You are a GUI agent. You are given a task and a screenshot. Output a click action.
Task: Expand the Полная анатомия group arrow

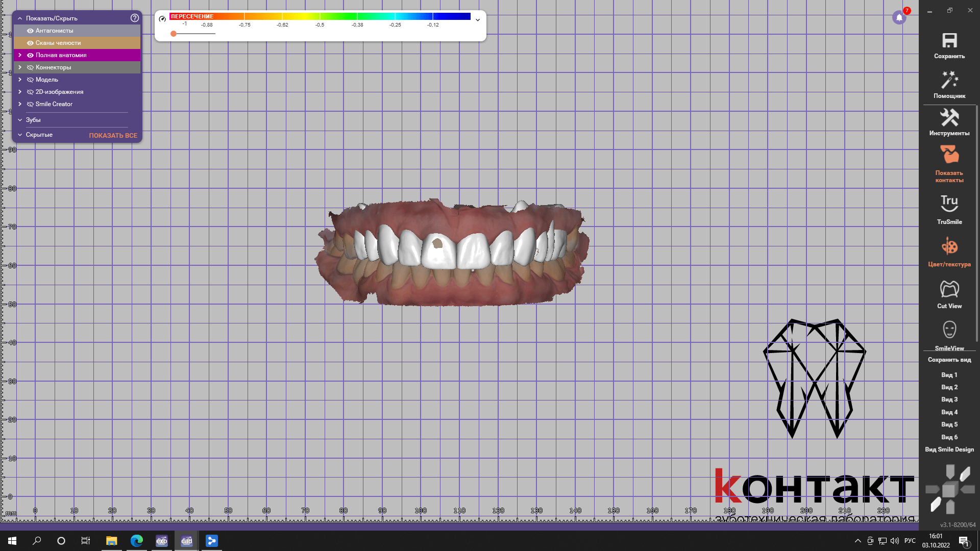click(20, 55)
